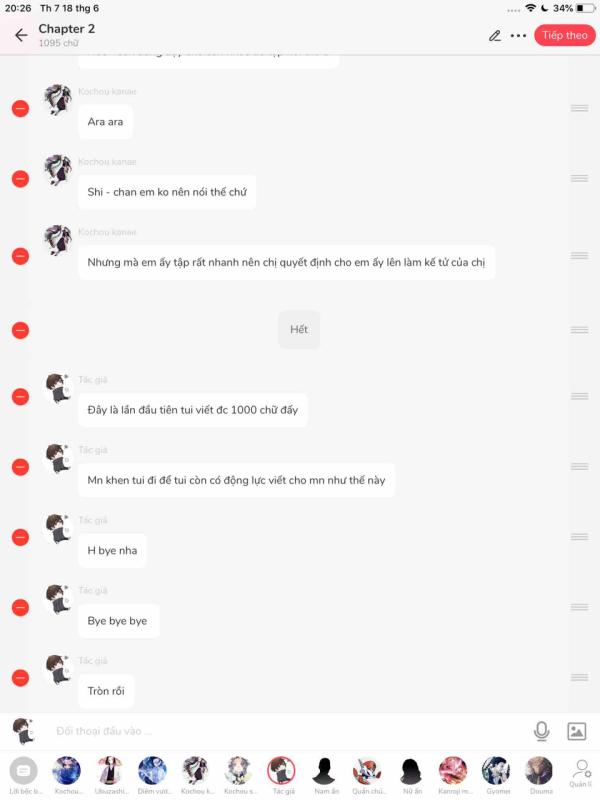600x800 pixels.
Task: Select the Gyomei character avatar
Action: [x=497, y=775]
